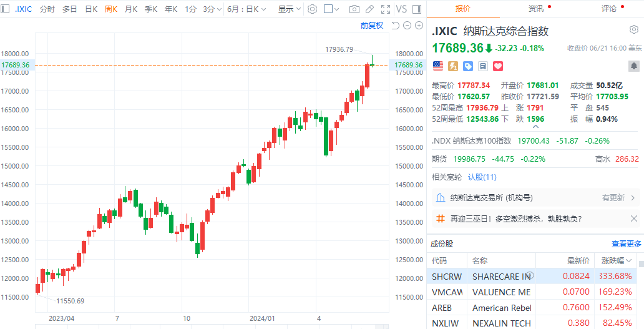Image resolution: width=644 pixels, height=329 pixels.
Task: Collapse the quote details chevron
Action: pyautogui.click(x=535, y=127)
